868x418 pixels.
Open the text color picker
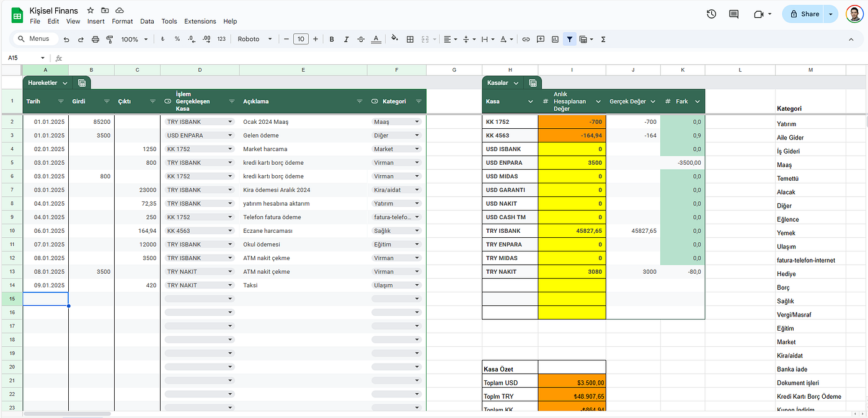pyautogui.click(x=376, y=39)
